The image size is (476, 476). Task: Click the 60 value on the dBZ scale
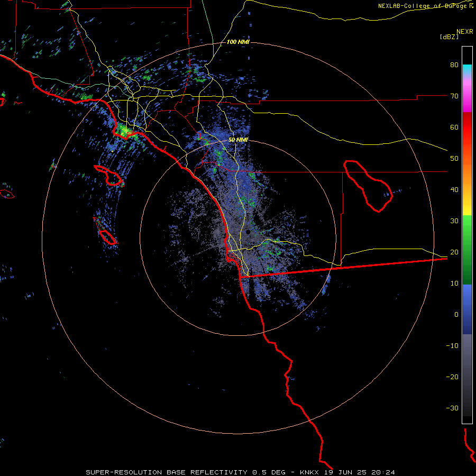tap(454, 127)
